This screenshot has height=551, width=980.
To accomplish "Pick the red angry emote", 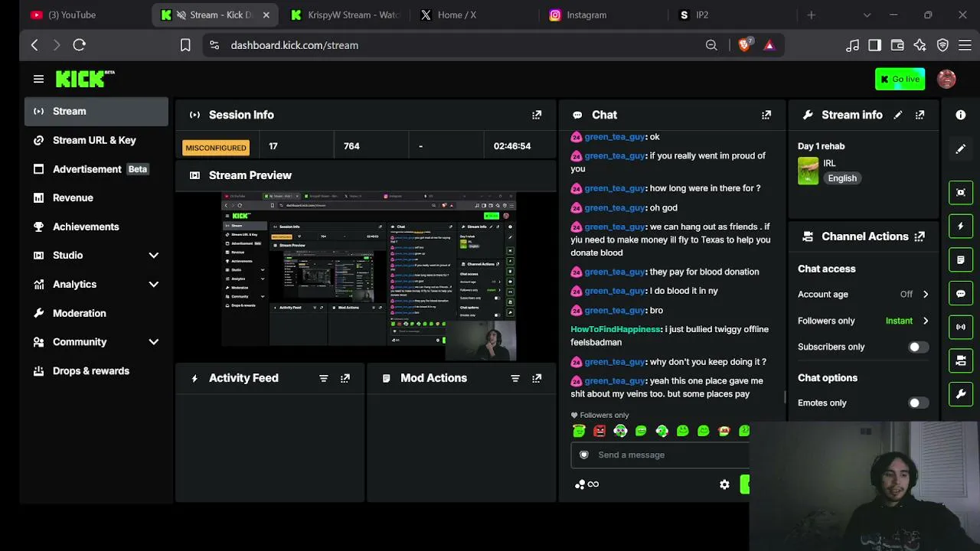I will point(599,431).
